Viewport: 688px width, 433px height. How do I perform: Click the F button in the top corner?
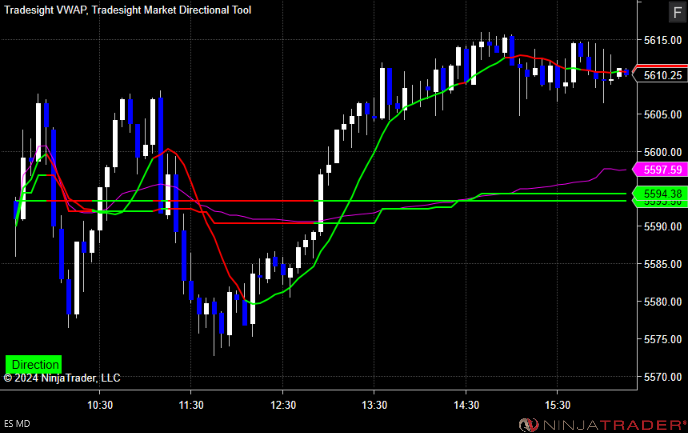[x=677, y=12]
